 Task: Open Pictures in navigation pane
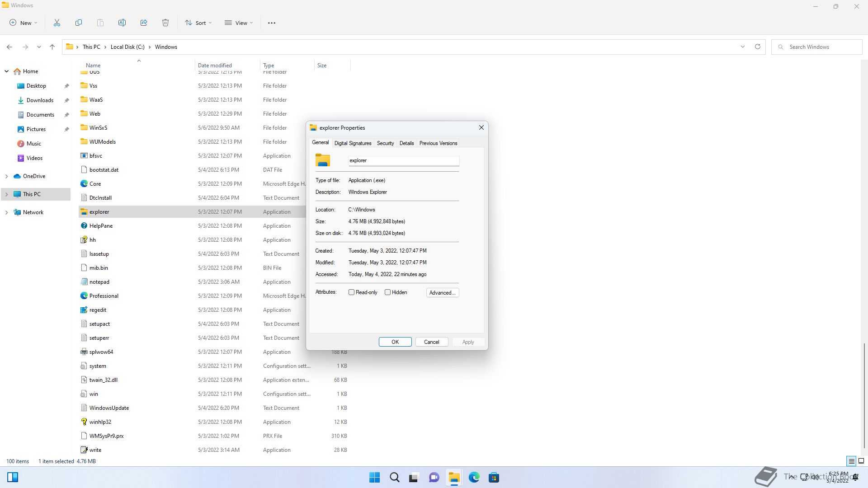tap(36, 129)
